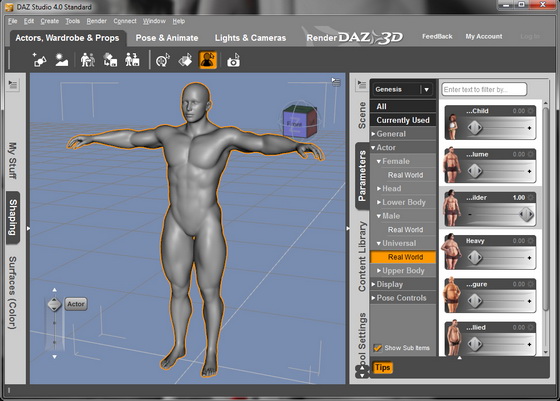The height and width of the screenshot is (401, 560).
Task: Click the camera render toolbar icon
Action: click(x=233, y=60)
